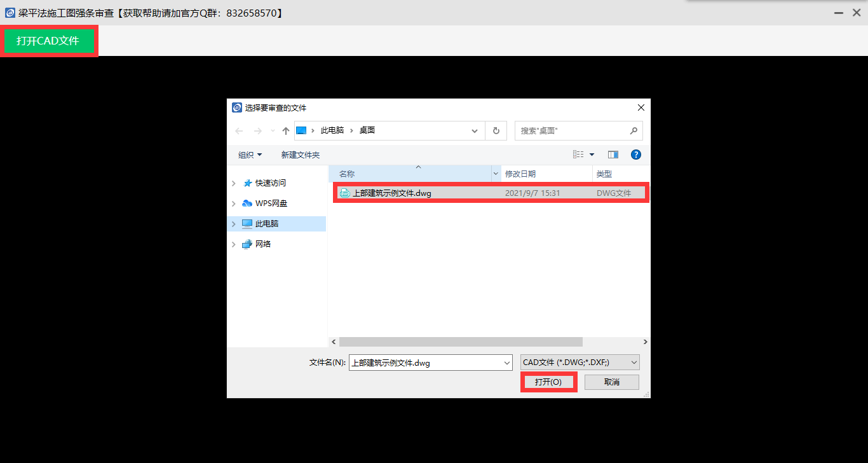Image resolution: width=868 pixels, height=463 pixels.
Task: Open the CAD文件 type filter dropdown
Action: [580, 363]
